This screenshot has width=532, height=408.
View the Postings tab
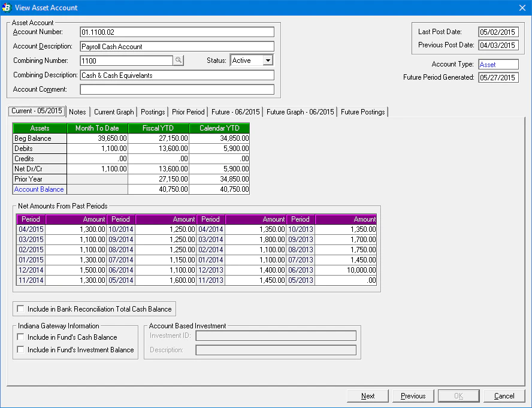coord(153,111)
